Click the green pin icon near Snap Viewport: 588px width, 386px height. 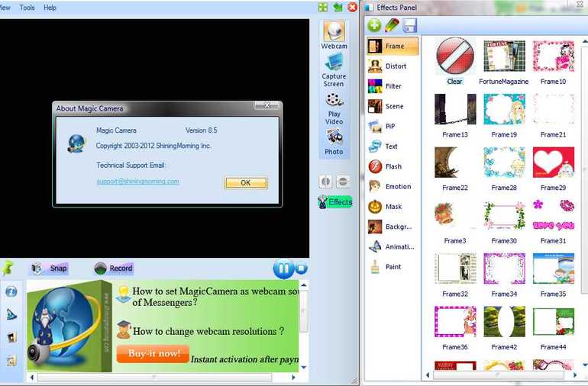7,268
